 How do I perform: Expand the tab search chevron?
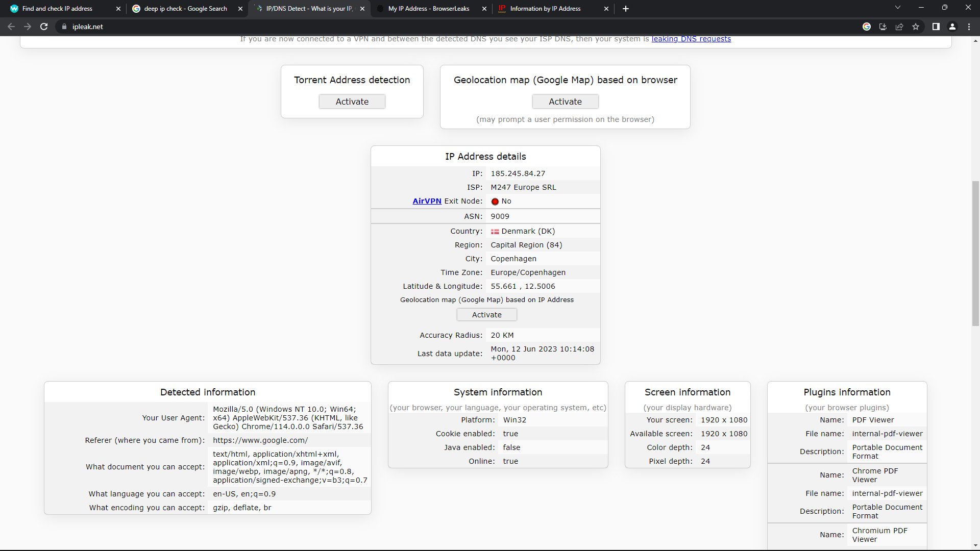pyautogui.click(x=898, y=8)
